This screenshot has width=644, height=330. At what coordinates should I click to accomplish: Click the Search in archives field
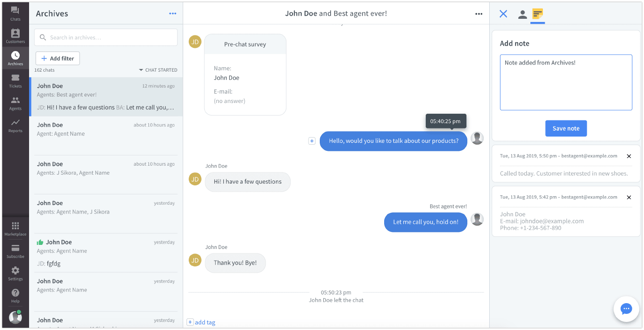[x=106, y=38]
